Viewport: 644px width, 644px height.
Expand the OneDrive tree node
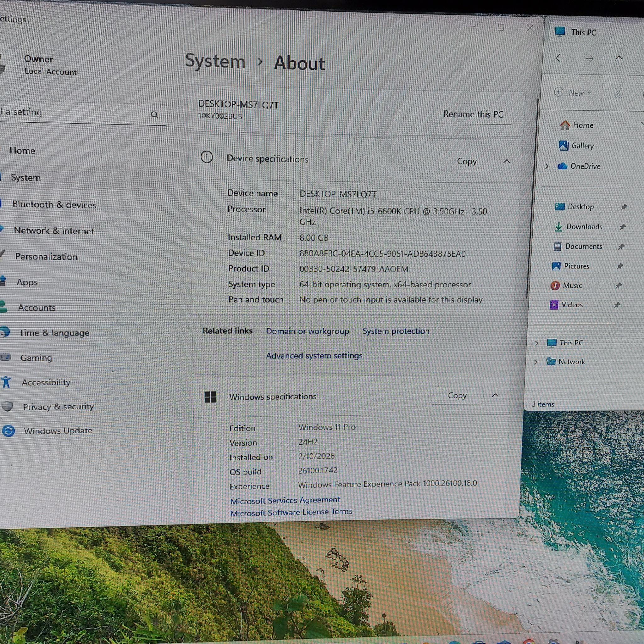pos(547,166)
